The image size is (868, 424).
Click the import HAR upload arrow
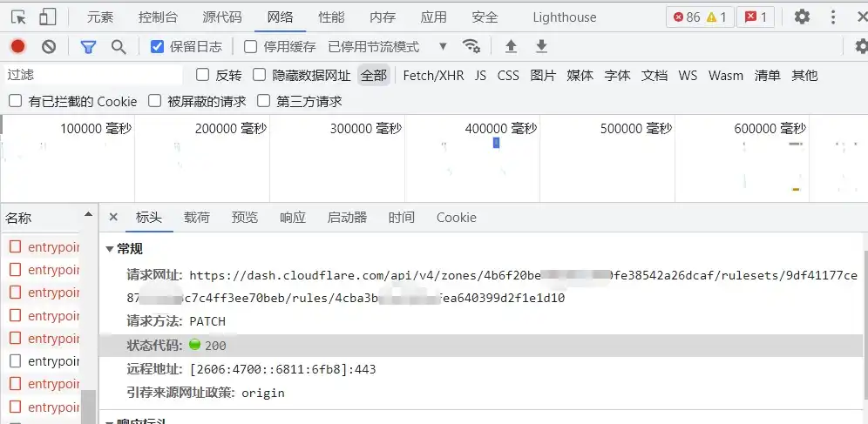click(512, 47)
